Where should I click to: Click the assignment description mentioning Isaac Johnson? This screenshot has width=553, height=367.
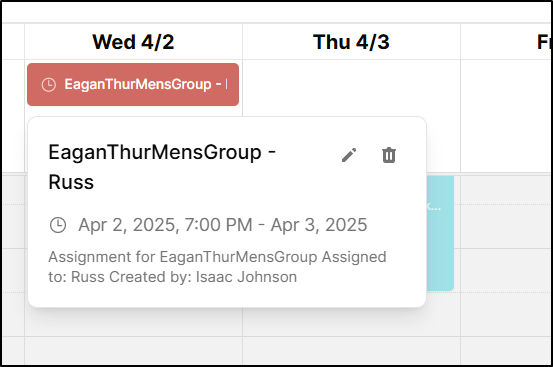tap(217, 267)
